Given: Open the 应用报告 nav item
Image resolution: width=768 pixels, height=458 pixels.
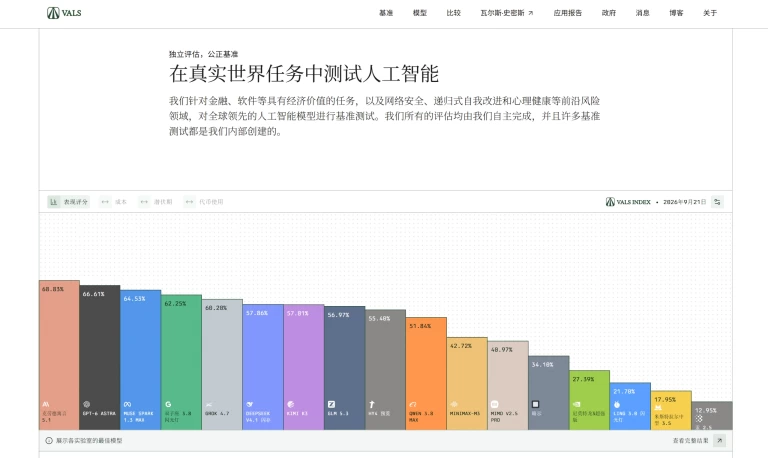Looking at the screenshot, I should click(568, 13).
